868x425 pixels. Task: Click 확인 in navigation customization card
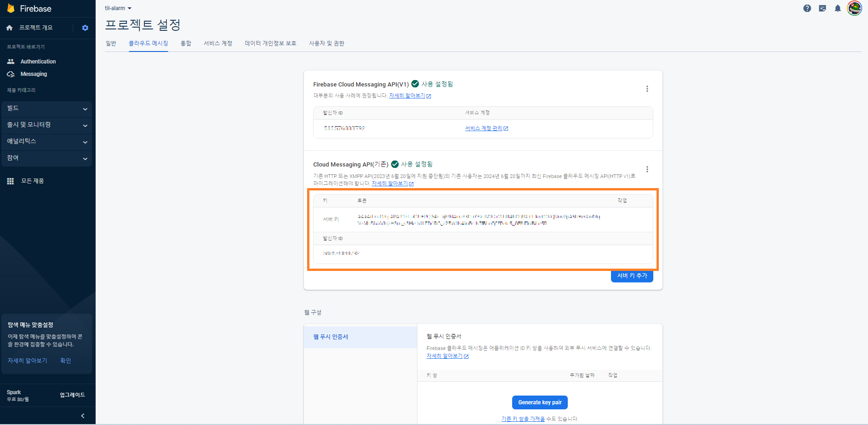pos(66,361)
